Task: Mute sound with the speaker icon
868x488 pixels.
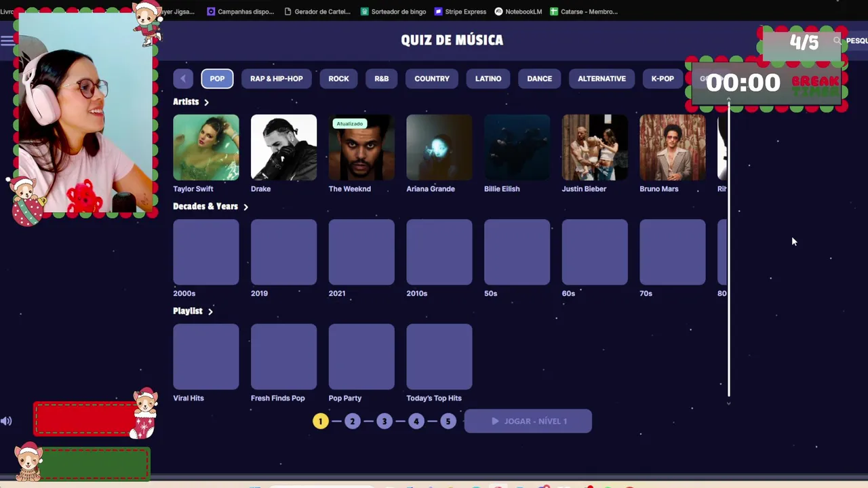Action: coord(6,421)
